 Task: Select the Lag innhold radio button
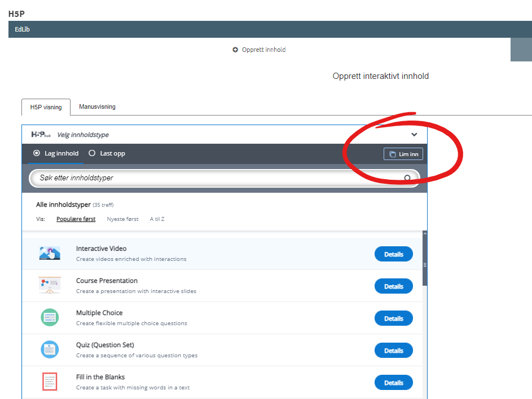click(36, 153)
